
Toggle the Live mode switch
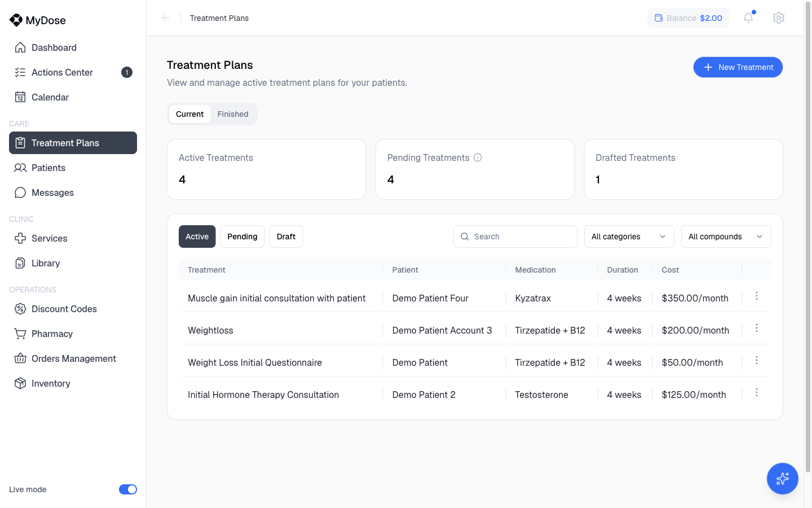pos(128,489)
